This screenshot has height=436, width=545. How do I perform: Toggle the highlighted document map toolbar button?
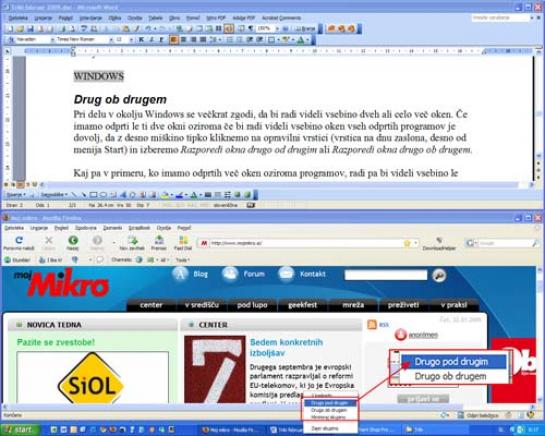229,29
